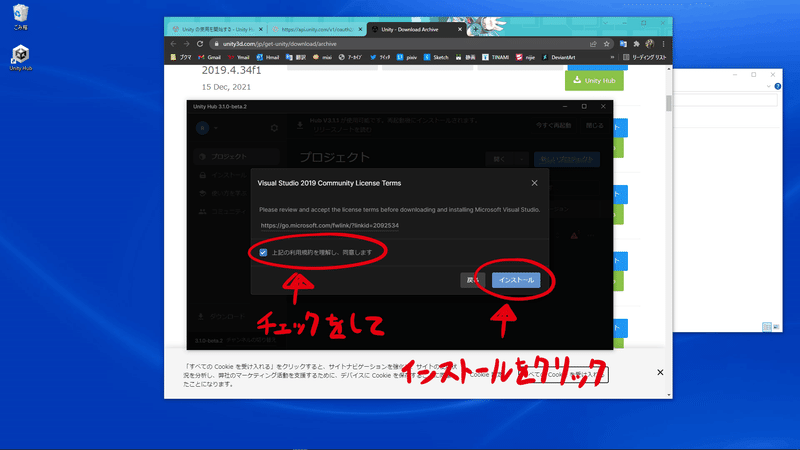The width and height of the screenshot is (800, 450).
Task: Click the blue インストール button
Action: 516,280
